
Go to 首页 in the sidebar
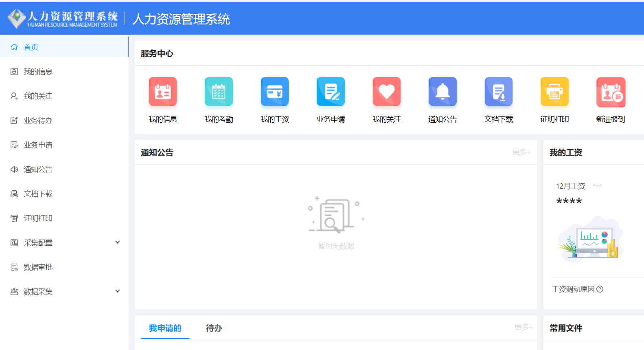[x=31, y=47]
